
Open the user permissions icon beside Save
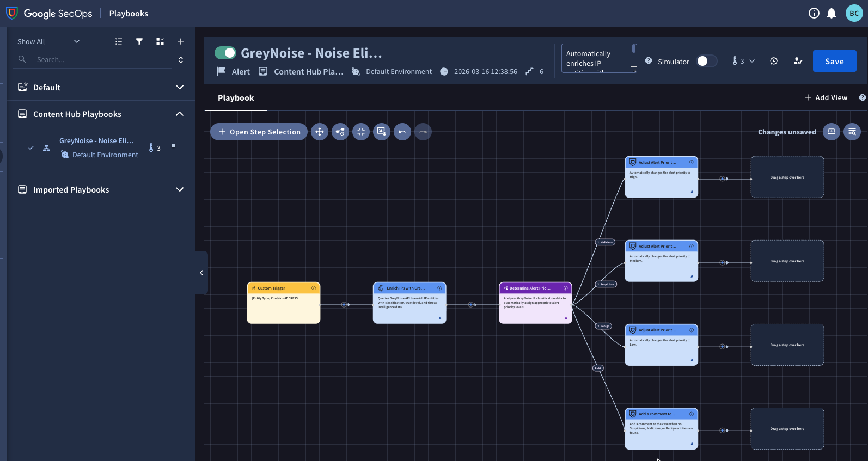tap(798, 61)
